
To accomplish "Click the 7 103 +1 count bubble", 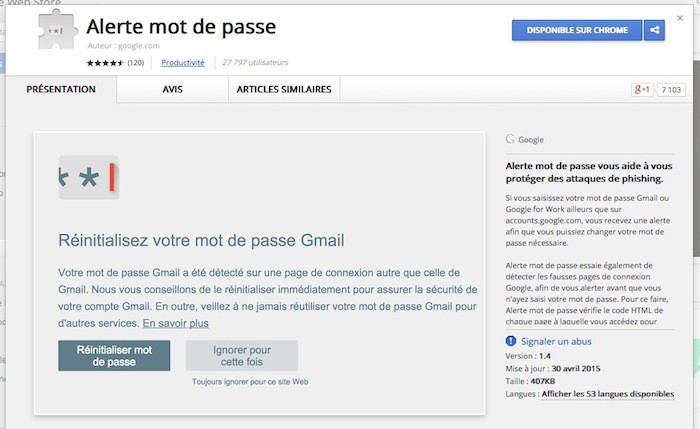I will click(672, 90).
